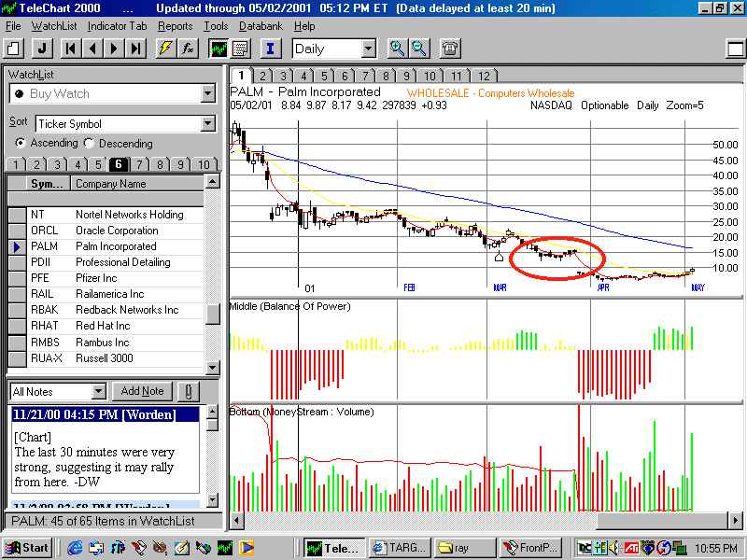Click the support arrow marker on price chart
The image size is (747, 560).
[499, 257]
